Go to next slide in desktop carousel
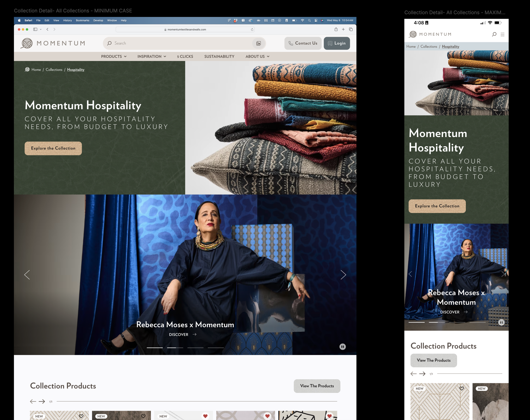 pos(343,275)
